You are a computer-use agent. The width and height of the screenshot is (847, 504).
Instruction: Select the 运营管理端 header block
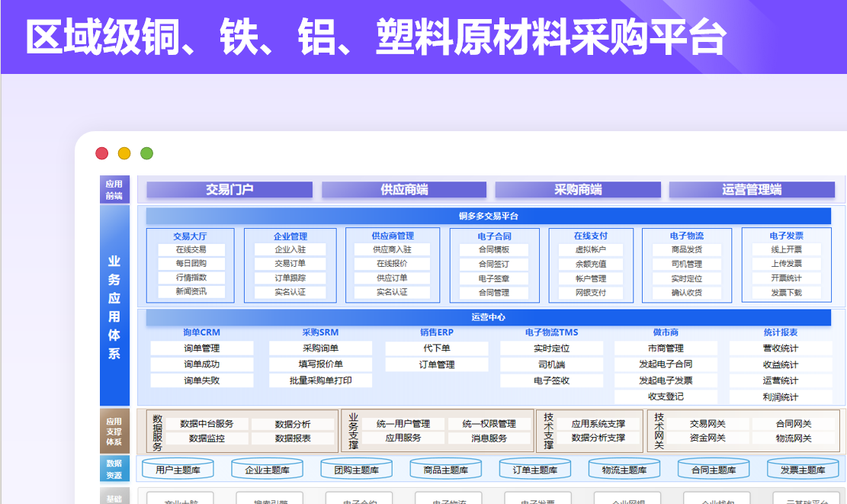tap(752, 190)
